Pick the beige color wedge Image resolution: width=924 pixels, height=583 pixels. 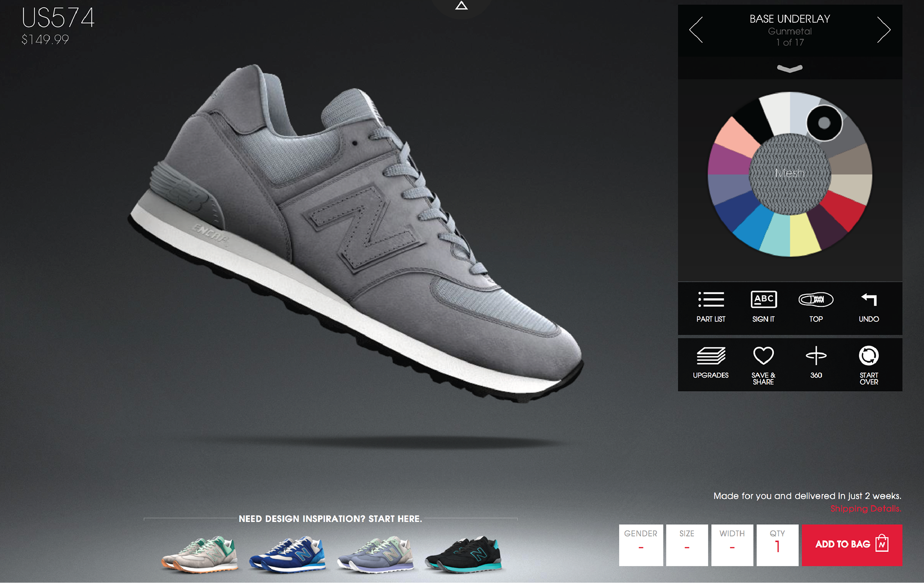(x=852, y=188)
